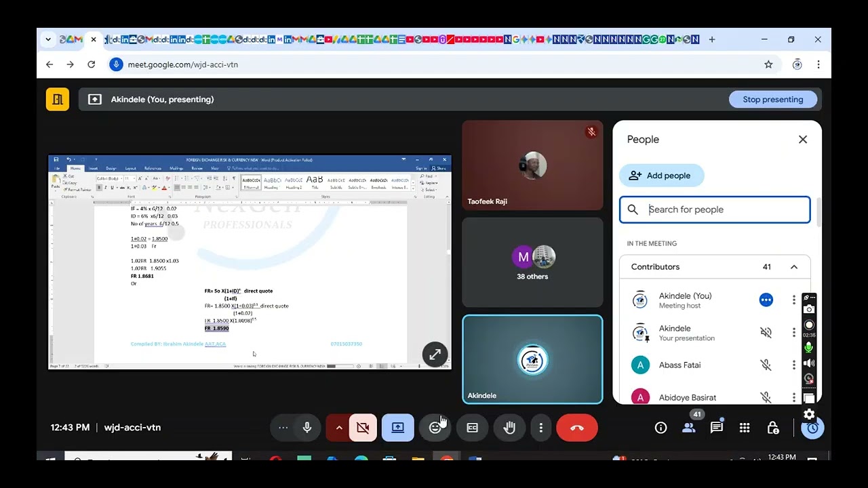Open the Insert tab in shared Word
The image size is (868, 488).
(94, 168)
